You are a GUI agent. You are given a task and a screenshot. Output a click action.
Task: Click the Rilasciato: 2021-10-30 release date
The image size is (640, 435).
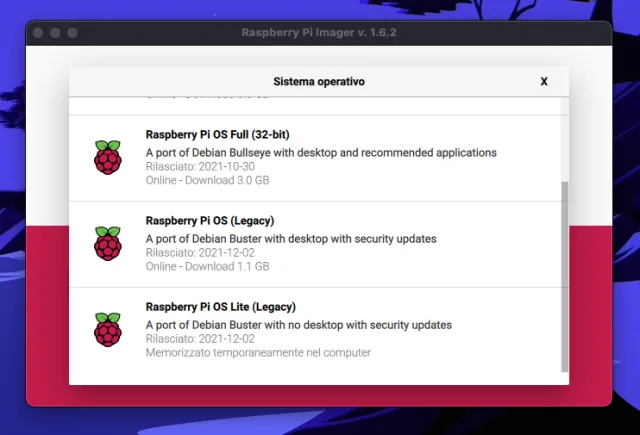click(x=193, y=167)
